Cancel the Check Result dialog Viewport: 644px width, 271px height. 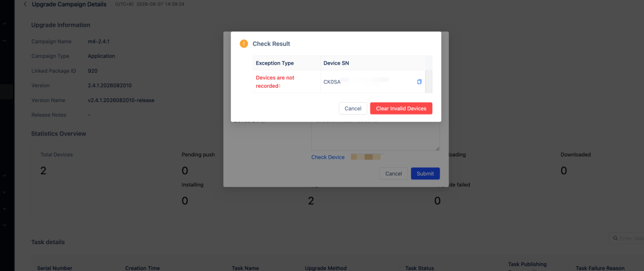353,109
